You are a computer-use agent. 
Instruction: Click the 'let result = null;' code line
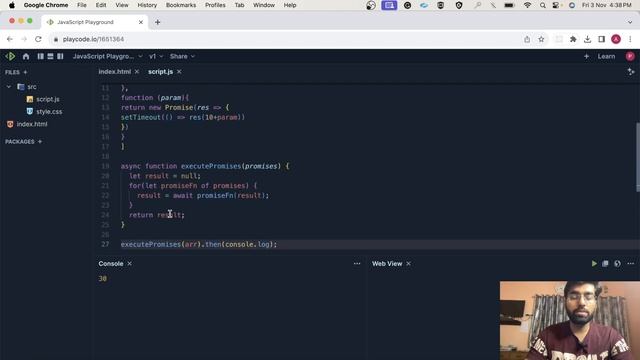point(165,176)
